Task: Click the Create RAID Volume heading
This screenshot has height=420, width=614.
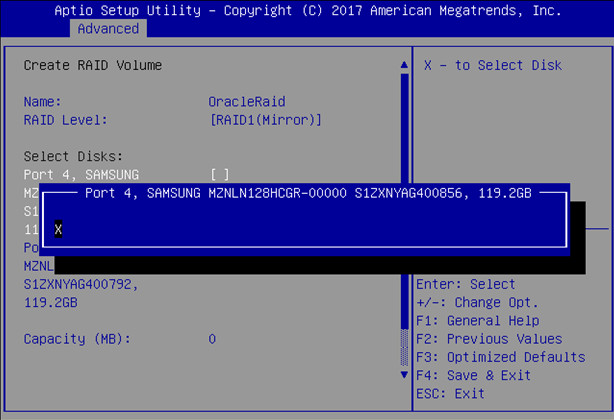Action: pyautogui.click(x=93, y=65)
